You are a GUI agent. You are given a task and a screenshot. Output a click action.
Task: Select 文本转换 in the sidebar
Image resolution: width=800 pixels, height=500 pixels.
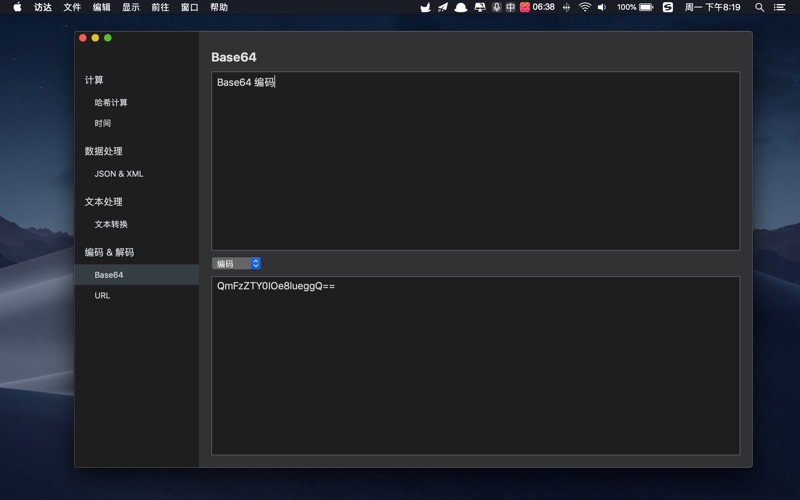point(111,225)
